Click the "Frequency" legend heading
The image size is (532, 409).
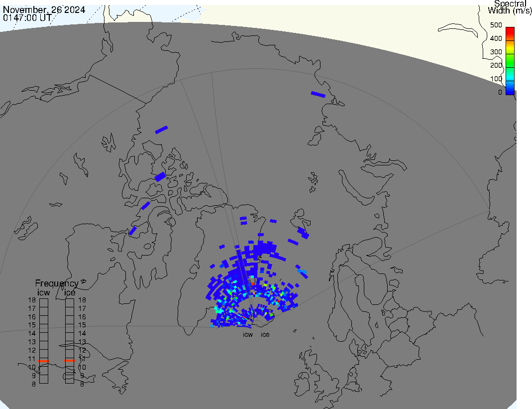(57, 283)
